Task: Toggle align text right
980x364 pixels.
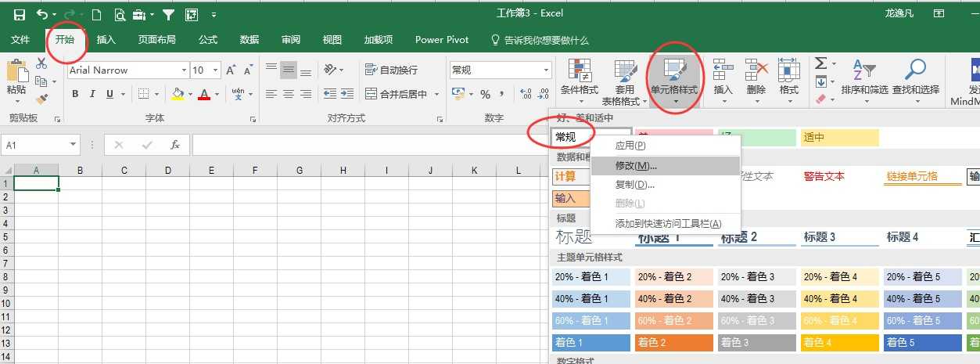Action: click(306, 94)
